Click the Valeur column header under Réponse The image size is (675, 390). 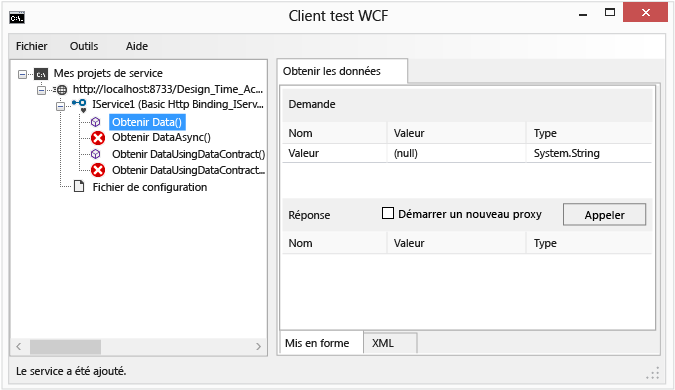tap(456, 243)
